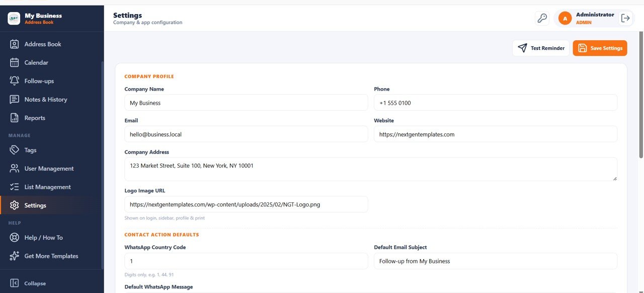Click the User Management people icon
The image size is (644, 293).
pos(15,169)
